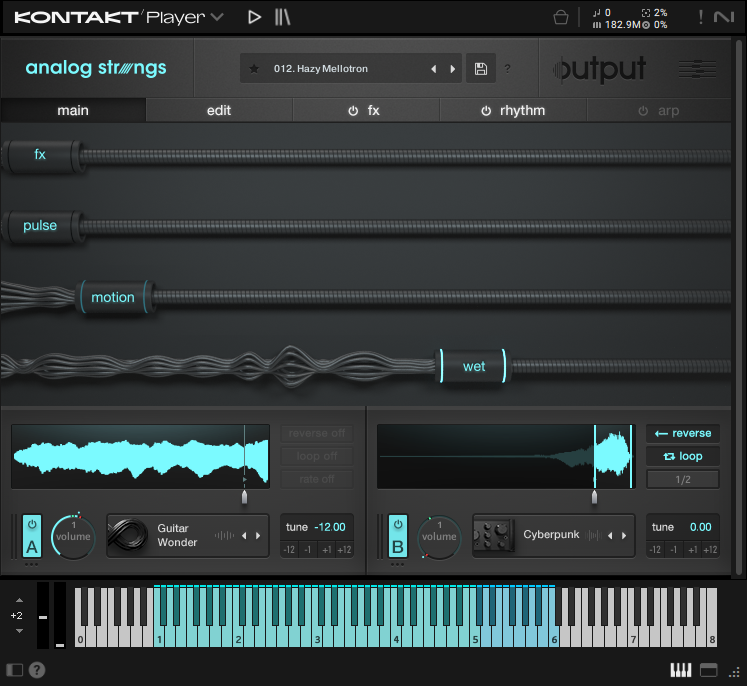Image resolution: width=747 pixels, height=686 pixels.
Task: Click layer B tune +12 button
Action: point(710,550)
